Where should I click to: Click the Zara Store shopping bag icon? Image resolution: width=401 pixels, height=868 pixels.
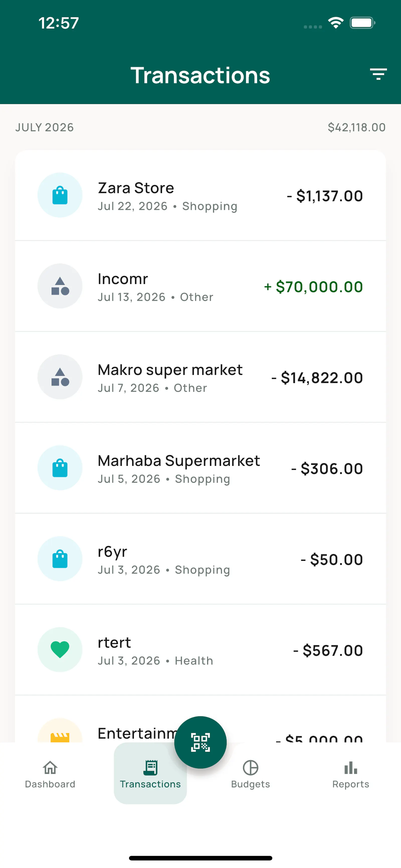(x=60, y=195)
